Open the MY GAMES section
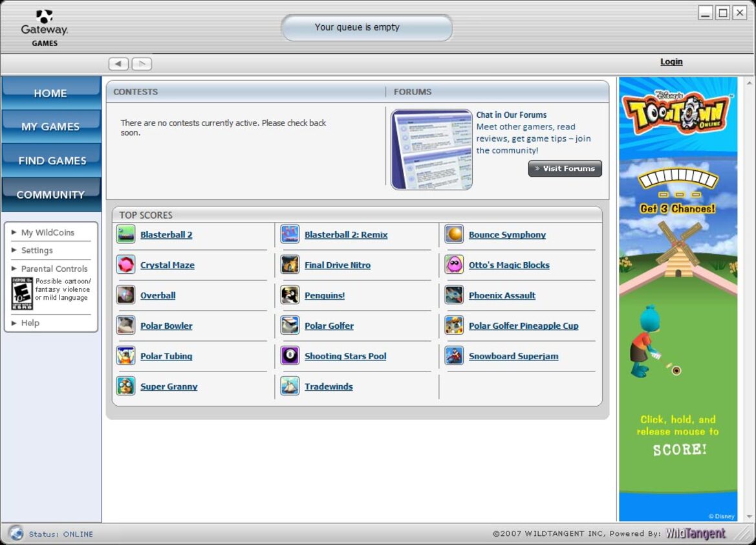The width and height of the screenshot is (756, 545). [x=51, y=126]
